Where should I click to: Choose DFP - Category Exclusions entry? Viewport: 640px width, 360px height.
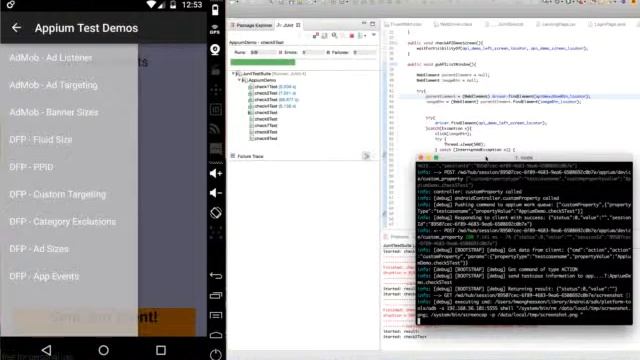pyautogui.click(x=62, y=222)
